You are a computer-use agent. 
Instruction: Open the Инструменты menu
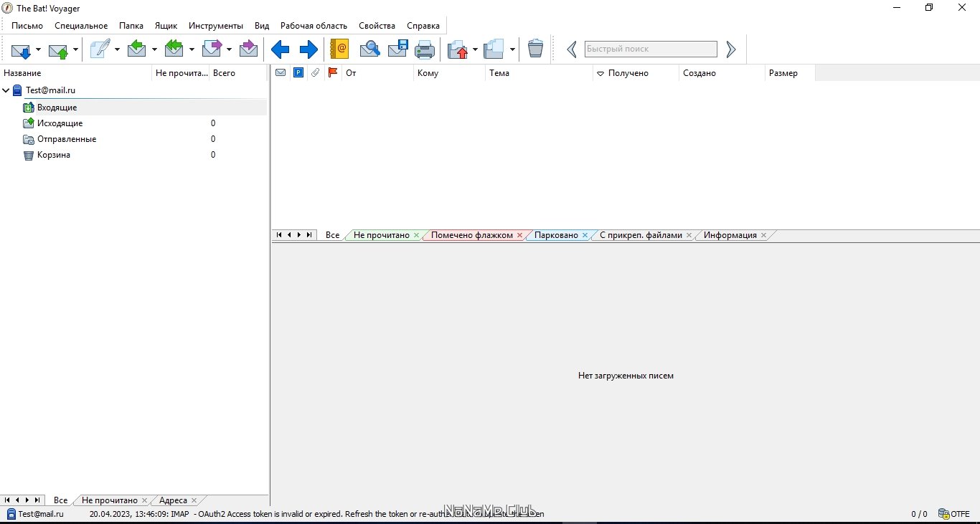(216, 25)
